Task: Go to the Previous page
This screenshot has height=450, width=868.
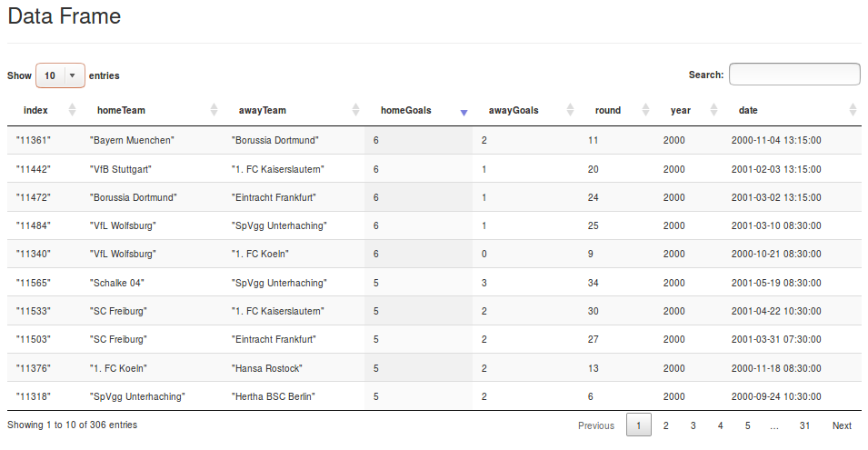Action: (596, 425)
